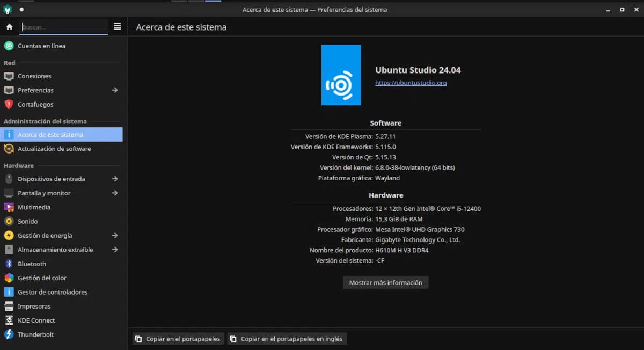This screenshot has width=644, height=350.
Task: Open the Multimedia icon in the sidebar
Action: 9,207
